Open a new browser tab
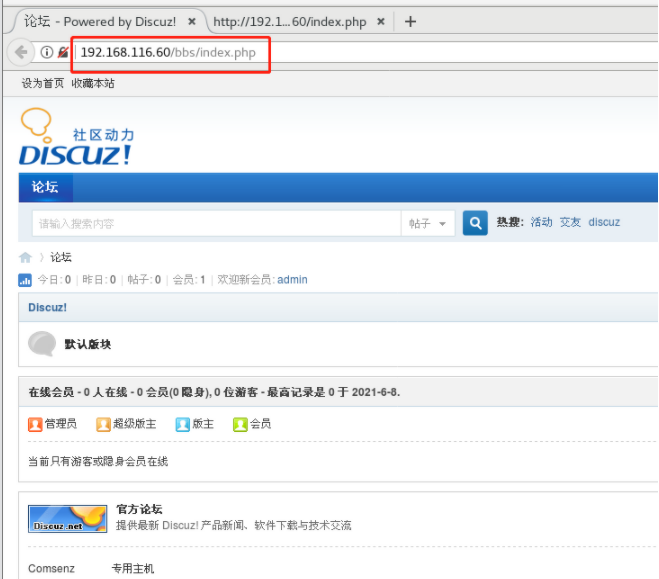The width and height of the screenshot is (659, 579). (410, 21)
